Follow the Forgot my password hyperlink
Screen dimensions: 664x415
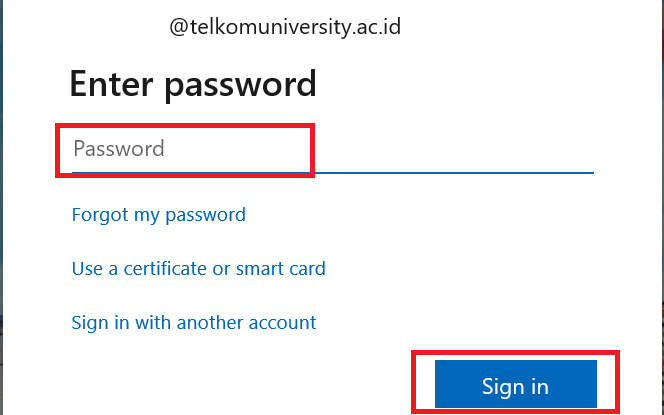tap(159, 214)
